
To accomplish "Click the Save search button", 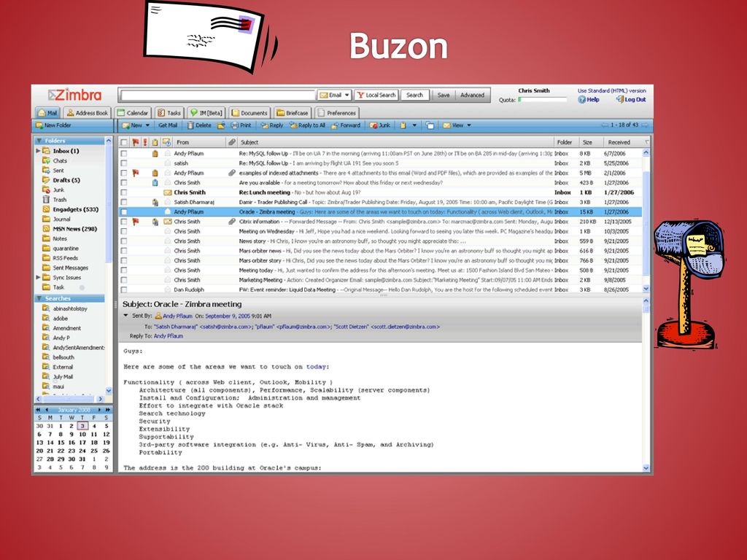I will pyautogui.click(x=443, y=95).
